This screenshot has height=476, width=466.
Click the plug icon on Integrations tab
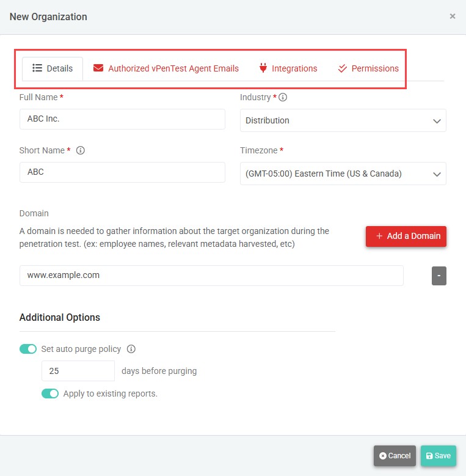[263, 68]
